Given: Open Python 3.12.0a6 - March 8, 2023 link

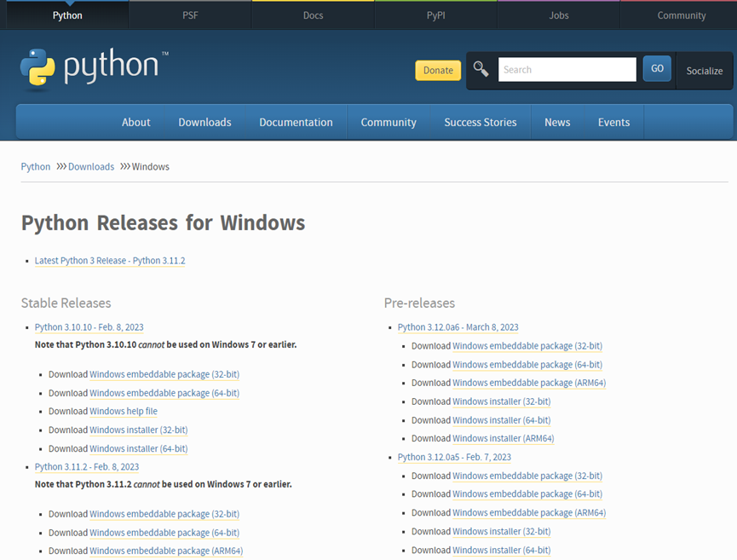Looking at the screenshot, I should pyautogui.click(x=458, y=327).
